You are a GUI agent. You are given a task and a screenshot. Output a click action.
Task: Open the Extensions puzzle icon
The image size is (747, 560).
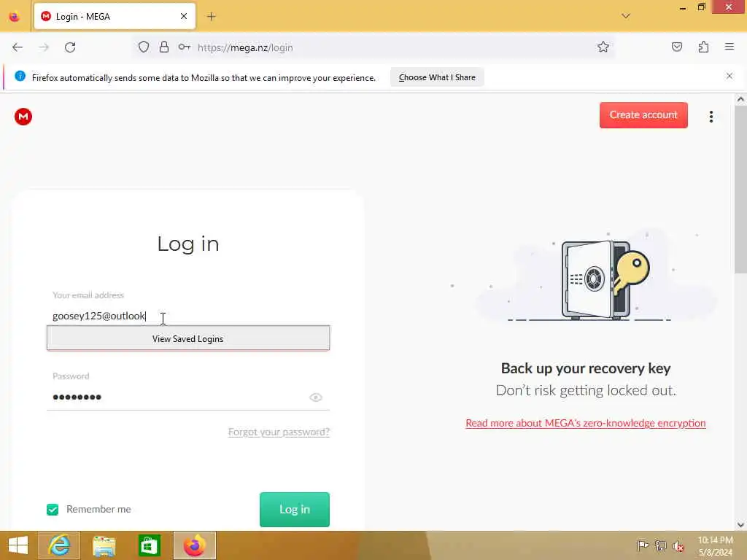point(703,47)
